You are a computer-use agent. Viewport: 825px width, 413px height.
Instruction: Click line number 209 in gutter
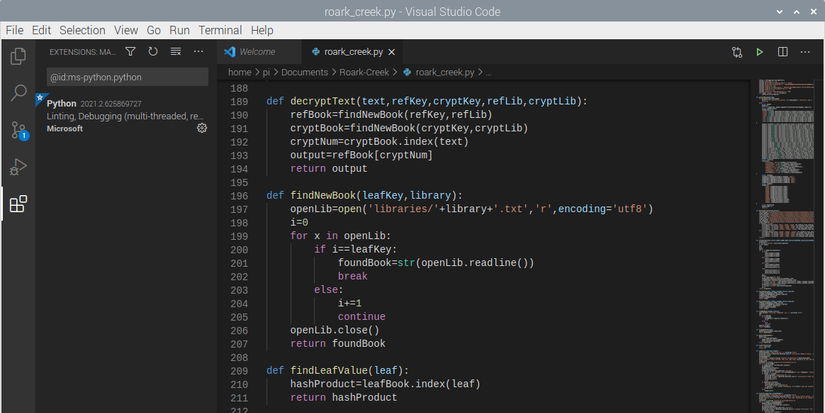click(x=239, y=371)
